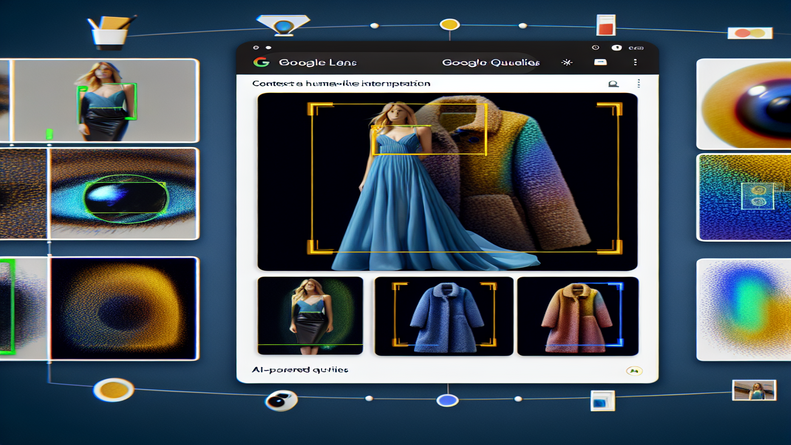Select the yellow circle node on the bottom line
Viewport: 791px width, 445px height.
click(114, 390)
